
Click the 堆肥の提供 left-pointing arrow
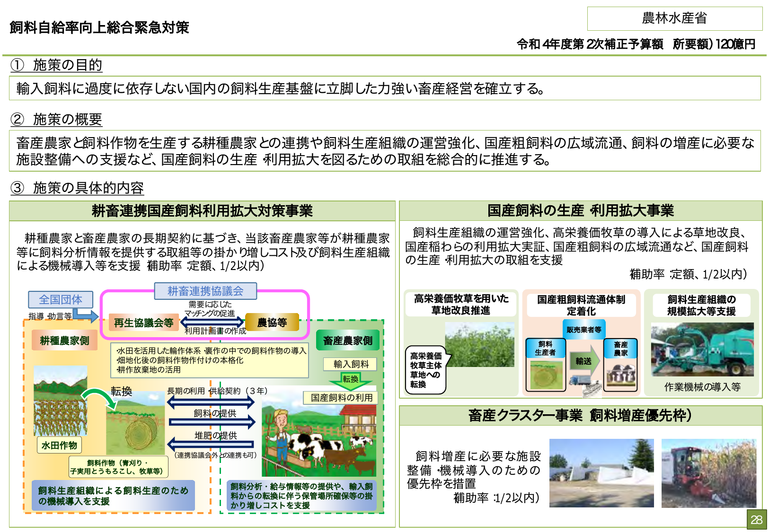tap(211, 444)
